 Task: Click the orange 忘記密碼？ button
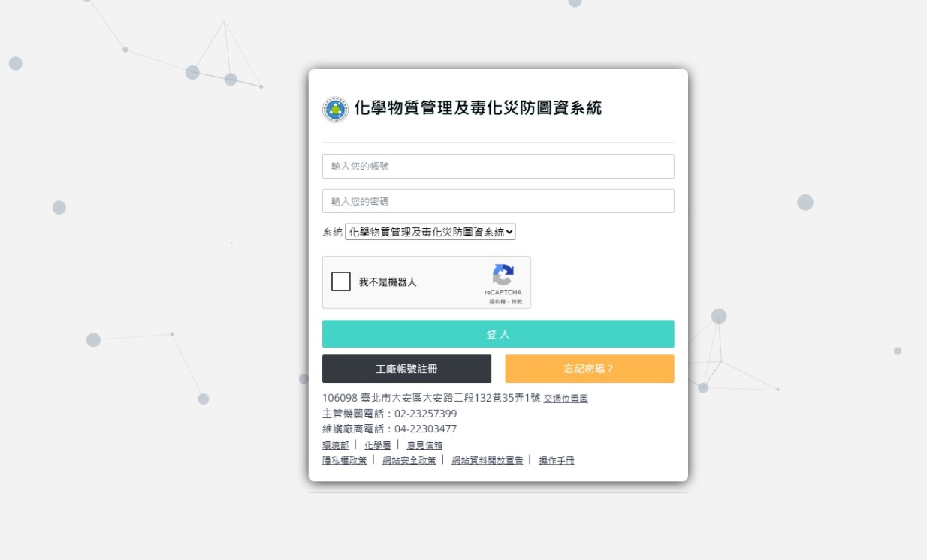(589, 369)
